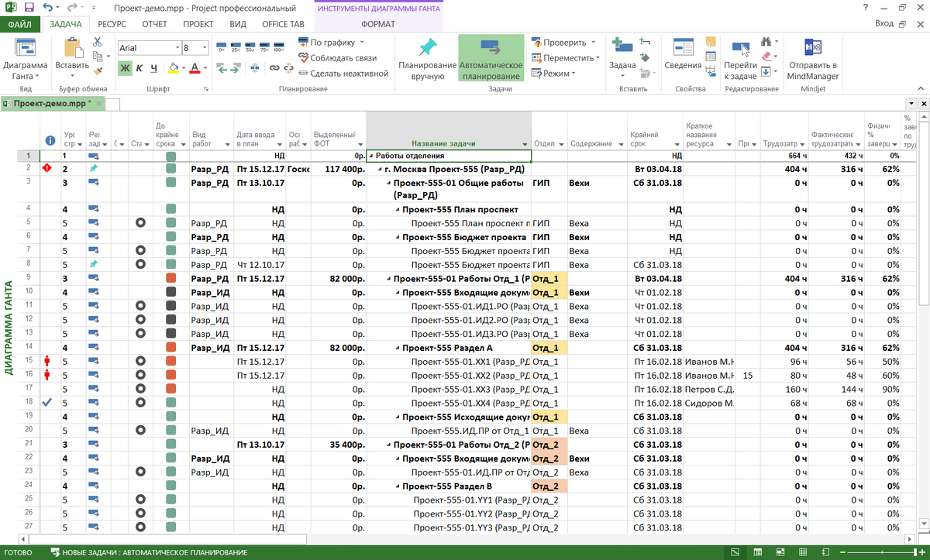Image resolution: width=930 pixels, height=560 pixels.
Task: Open Название задачи column filter arrow
Action: [525, 145]
